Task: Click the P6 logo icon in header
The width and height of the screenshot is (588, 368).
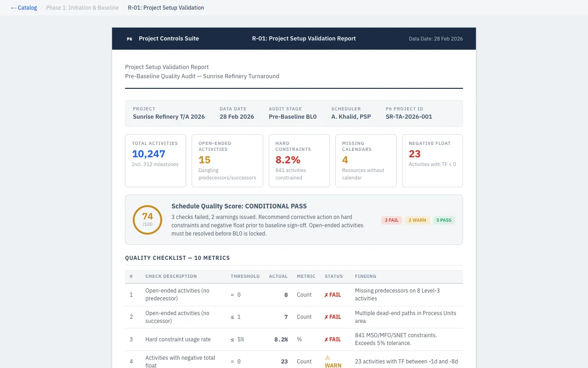Action: 130,39
